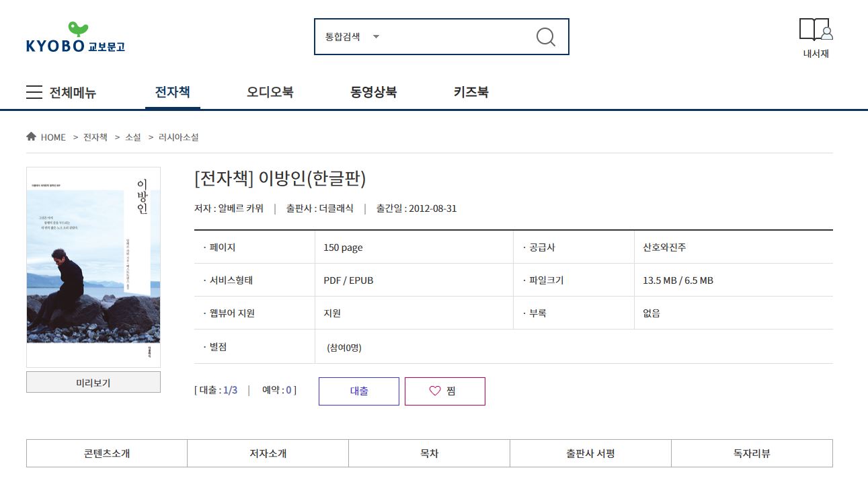The image size is (868, 501).
Task: Open the 키즈북 menu item
Action: [471, 92]
